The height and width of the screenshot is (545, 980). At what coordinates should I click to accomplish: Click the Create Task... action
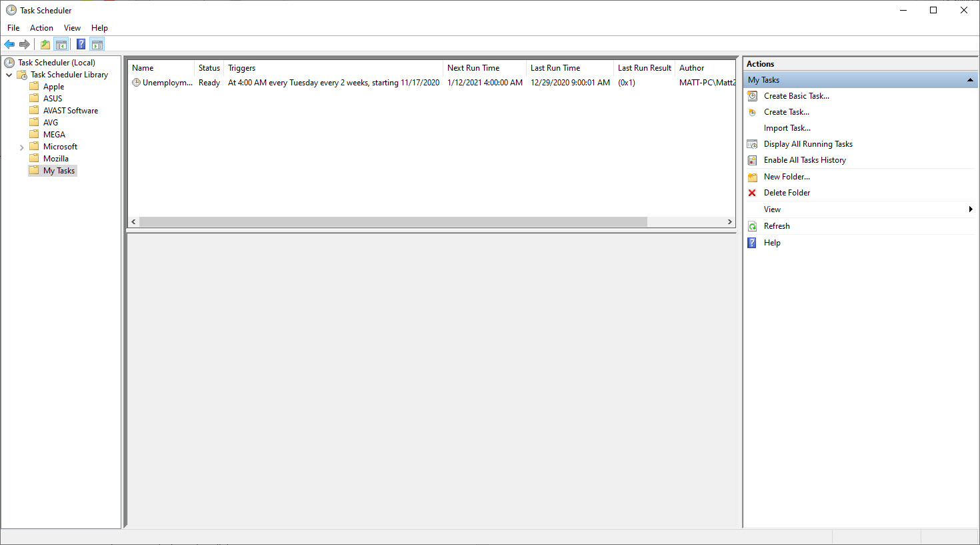[787, 112]
